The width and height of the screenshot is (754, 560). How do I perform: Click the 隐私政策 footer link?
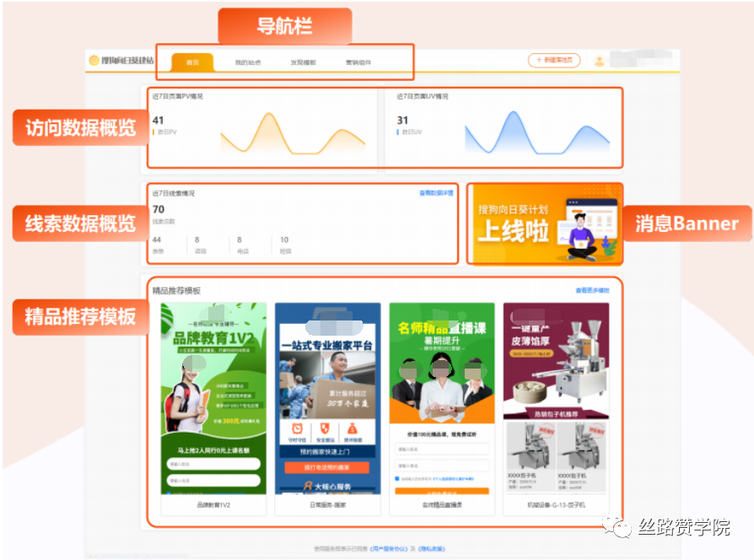click(431, 548)
